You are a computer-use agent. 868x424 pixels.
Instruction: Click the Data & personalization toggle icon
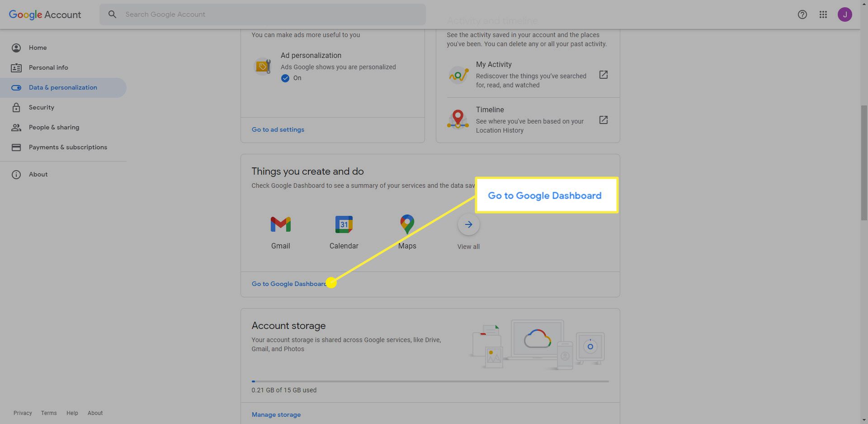[16, 87]
